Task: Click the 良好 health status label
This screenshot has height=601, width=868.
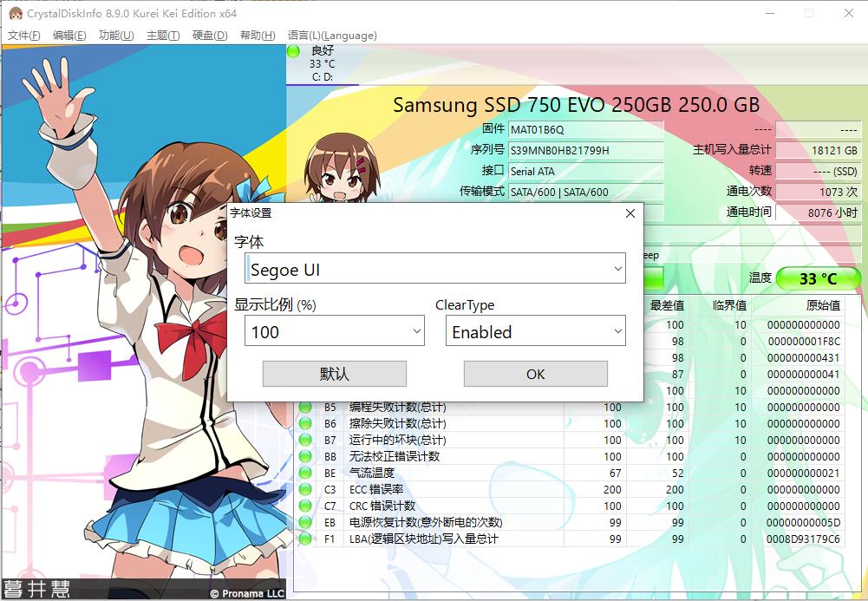Action: coord(323,51)
